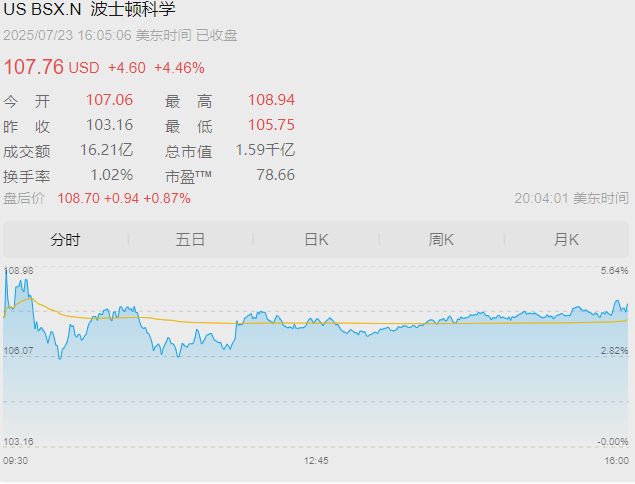Click the current price 107.76
Screen dimensions: 635x484
coord(34,67)
